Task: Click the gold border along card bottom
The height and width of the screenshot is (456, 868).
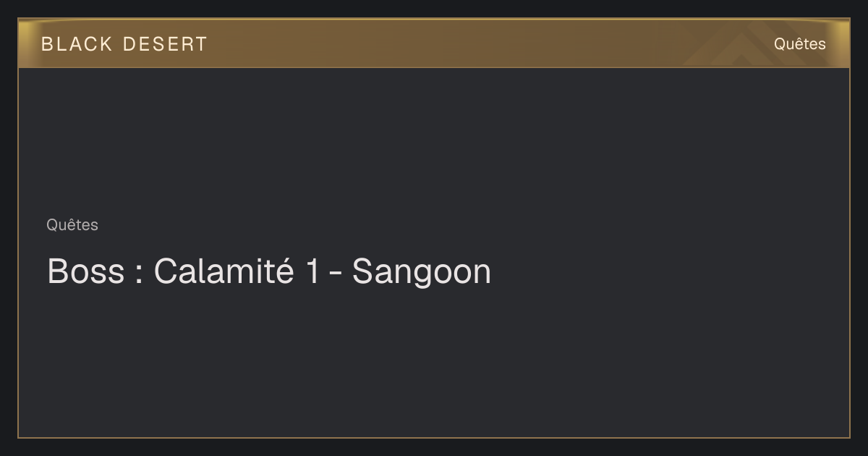Action: pyautogui.click(x=434, y=437)
